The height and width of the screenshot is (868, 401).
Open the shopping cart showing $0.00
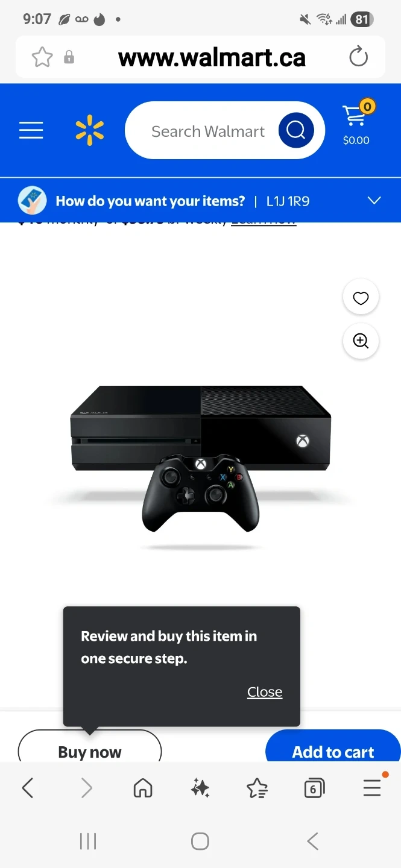pos(356,124)
